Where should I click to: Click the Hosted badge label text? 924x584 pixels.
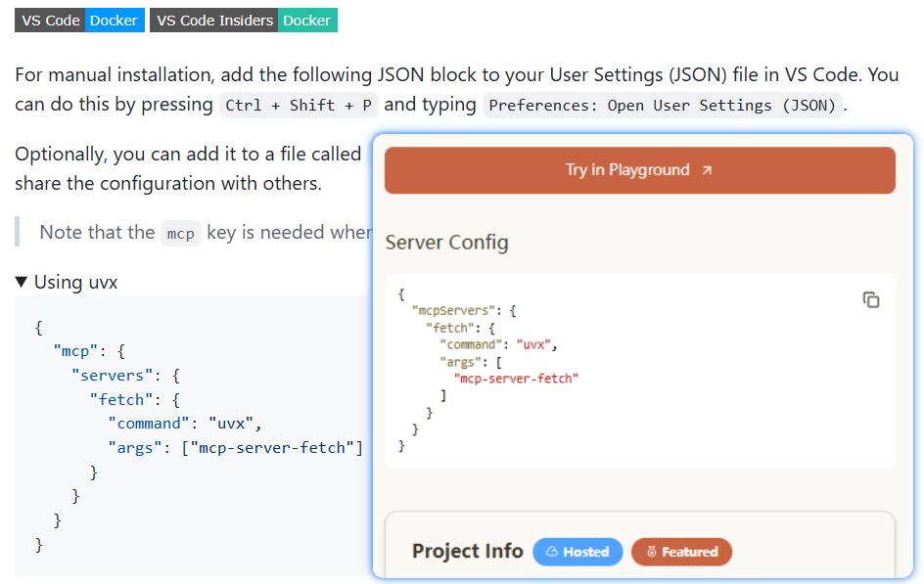coord(586,552)
